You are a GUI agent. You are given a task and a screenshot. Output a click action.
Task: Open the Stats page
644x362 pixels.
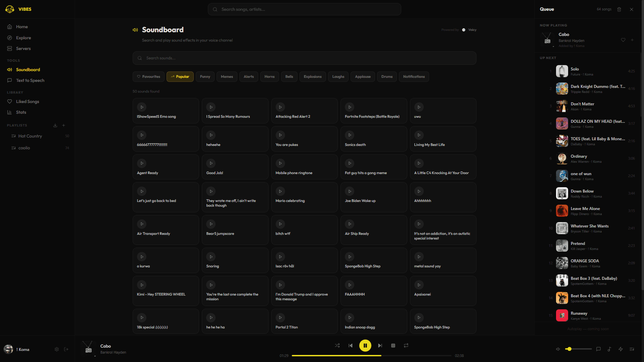21,112
